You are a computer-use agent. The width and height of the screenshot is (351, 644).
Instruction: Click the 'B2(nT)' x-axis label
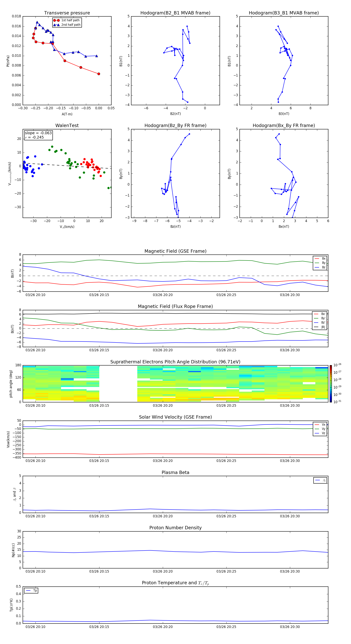point(175,114)
